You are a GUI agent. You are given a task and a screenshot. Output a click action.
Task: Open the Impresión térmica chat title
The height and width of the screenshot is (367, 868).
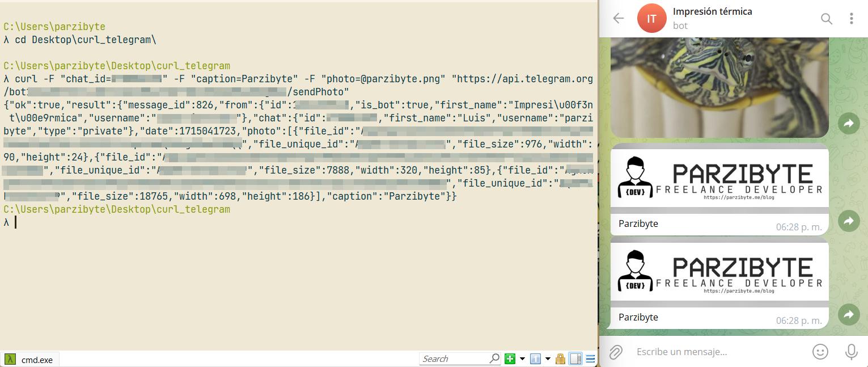(x=713, y=11)
